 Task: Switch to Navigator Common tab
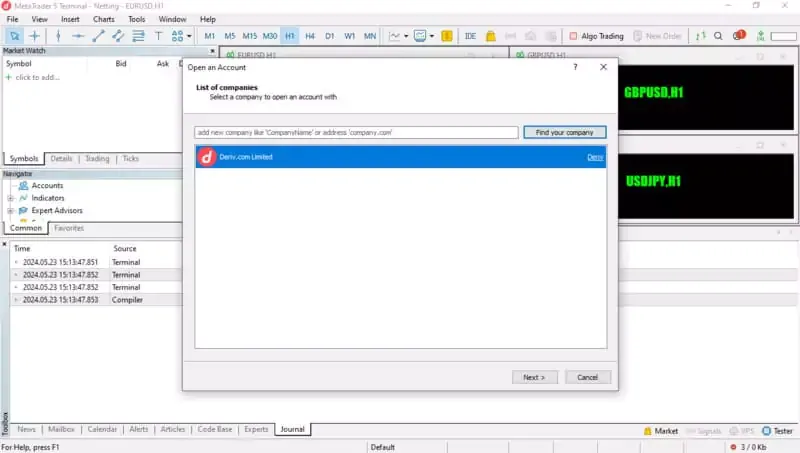coord(26,228)
